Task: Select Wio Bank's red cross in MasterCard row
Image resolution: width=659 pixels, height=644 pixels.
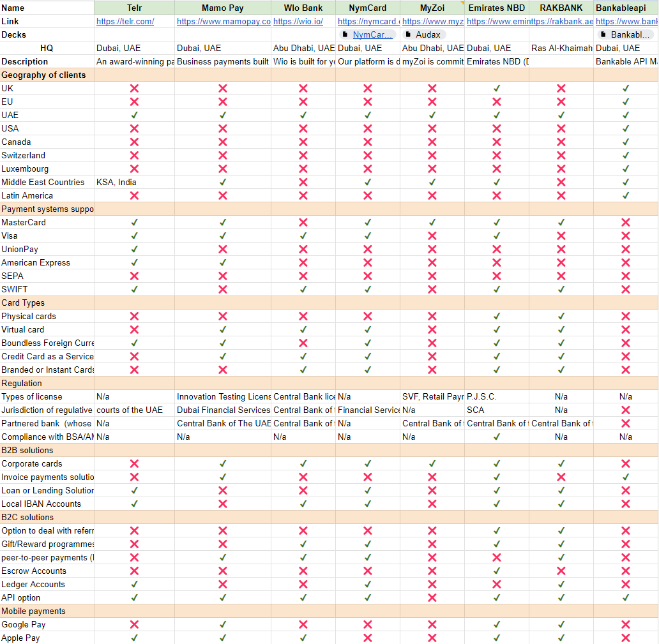Action: pos(303,222)
